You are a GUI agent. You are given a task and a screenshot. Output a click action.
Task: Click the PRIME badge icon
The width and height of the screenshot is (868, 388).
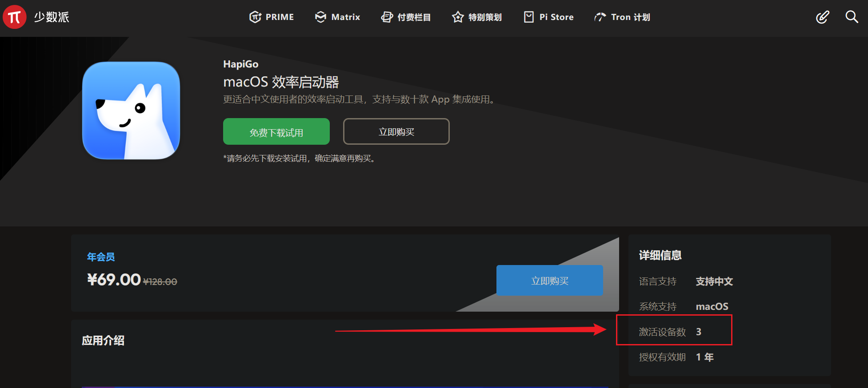(x=255, y=17)
